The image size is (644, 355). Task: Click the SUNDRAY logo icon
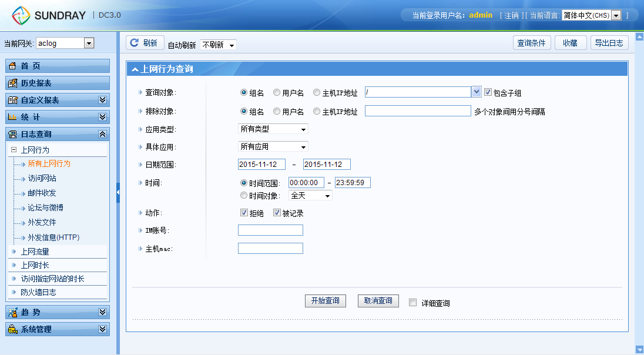21,15
